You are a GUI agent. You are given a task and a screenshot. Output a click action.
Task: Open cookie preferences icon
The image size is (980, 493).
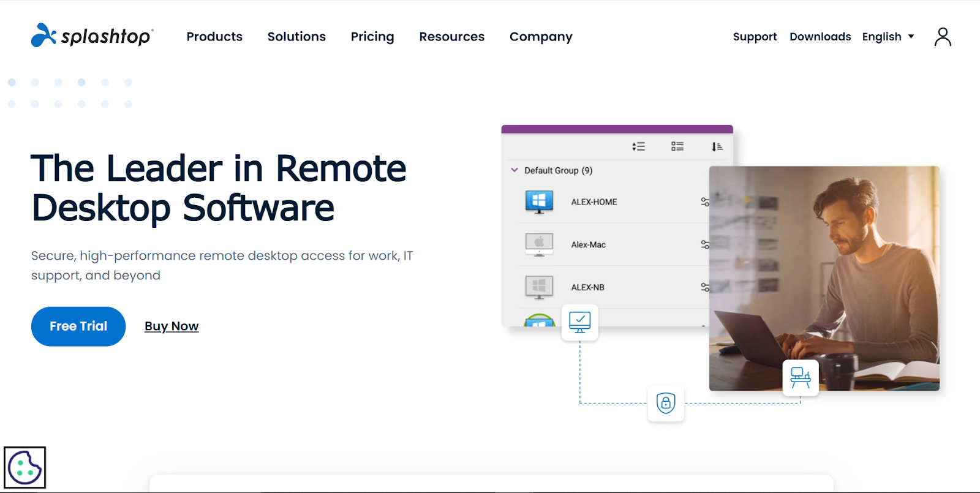pos(25,468)
